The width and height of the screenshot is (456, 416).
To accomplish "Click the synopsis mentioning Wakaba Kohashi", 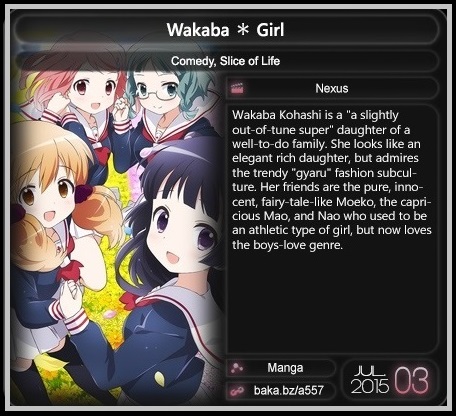I will 332,180.
